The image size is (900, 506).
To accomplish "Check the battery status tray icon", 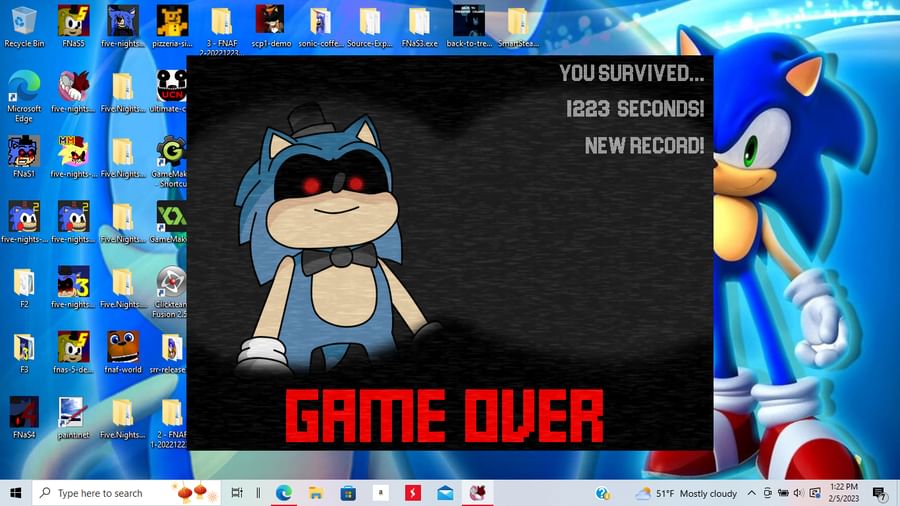I will point(783,493).
